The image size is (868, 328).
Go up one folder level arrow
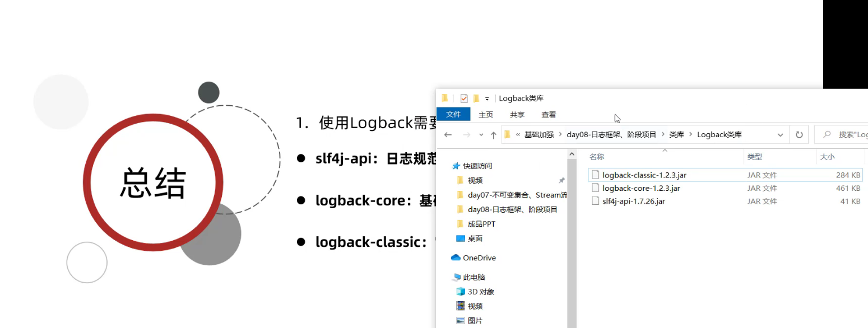[x=494, y=135]
